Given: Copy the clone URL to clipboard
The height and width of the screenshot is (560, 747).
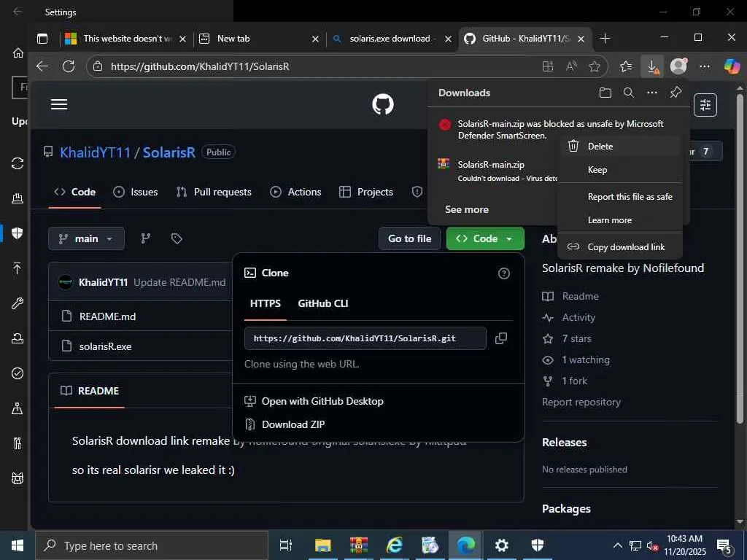Looking at the screenshot, I should [500, 338].
